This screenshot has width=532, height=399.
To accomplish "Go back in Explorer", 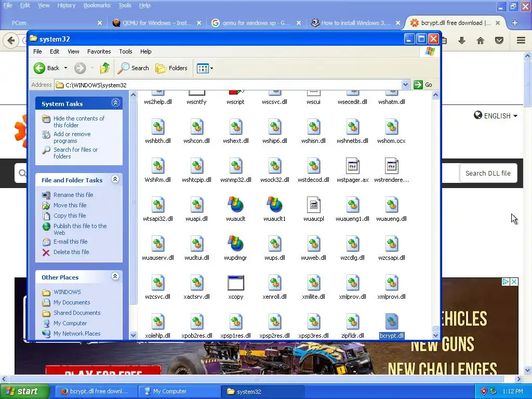I will [47, 68].
